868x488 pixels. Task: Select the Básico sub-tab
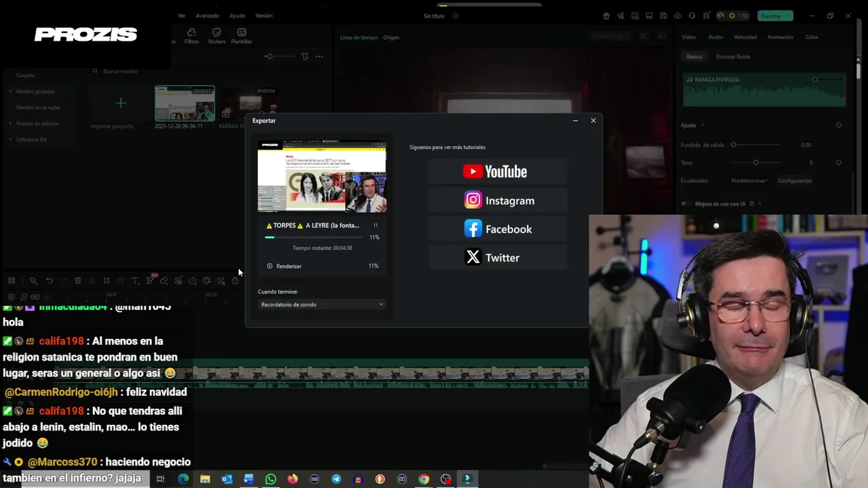point(694,57)
